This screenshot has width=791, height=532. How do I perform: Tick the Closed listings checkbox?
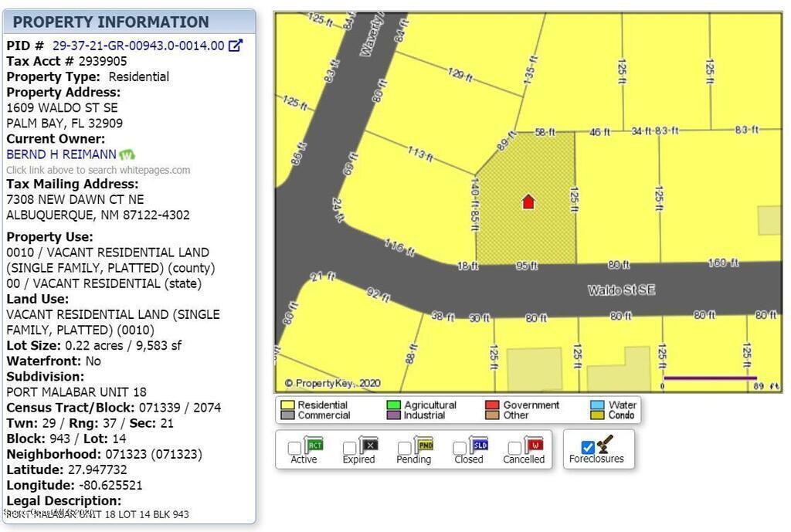point(460,448)
